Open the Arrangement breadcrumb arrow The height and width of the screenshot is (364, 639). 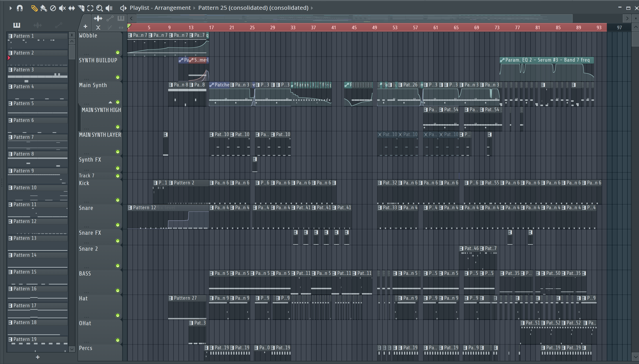(x=194, y=8)
